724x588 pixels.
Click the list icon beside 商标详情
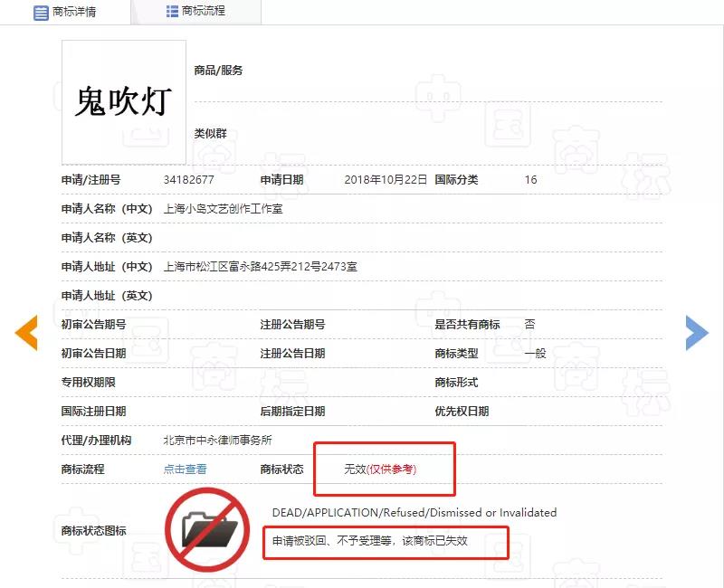coord(42,13)
